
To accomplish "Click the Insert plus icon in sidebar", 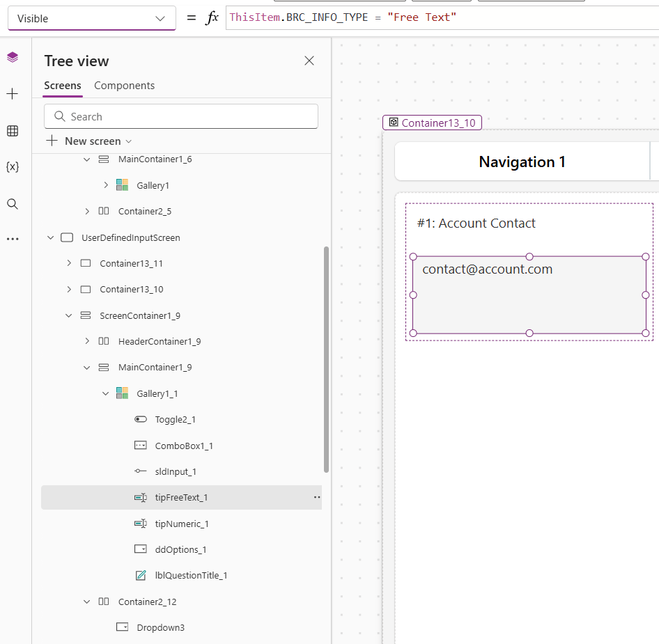I will click(x=13, y=94).
